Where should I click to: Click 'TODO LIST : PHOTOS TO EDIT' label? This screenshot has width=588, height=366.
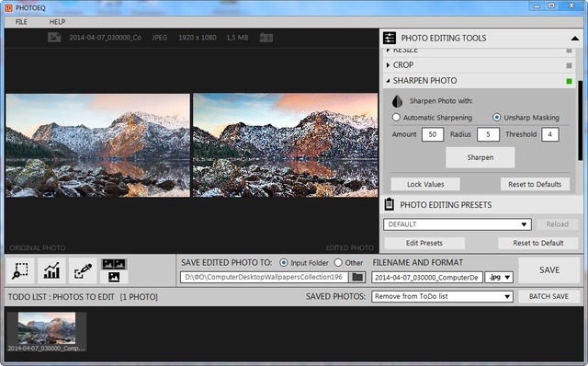[x=62, y=297]
